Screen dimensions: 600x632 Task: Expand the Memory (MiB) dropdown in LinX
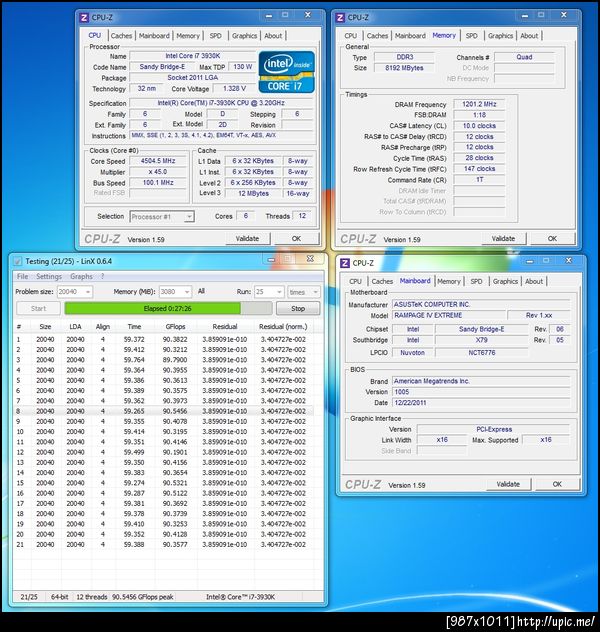[x=187, y=292]
